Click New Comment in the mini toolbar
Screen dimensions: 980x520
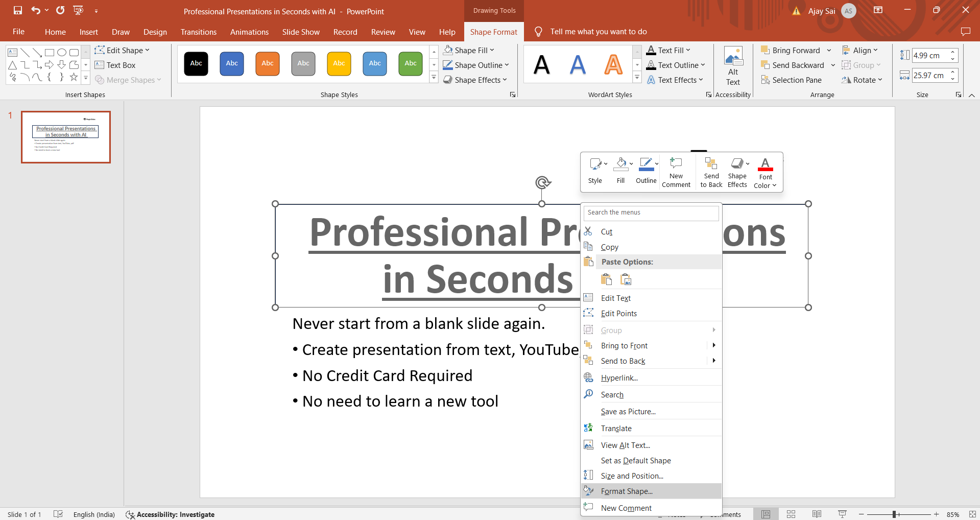pos(676,172)
